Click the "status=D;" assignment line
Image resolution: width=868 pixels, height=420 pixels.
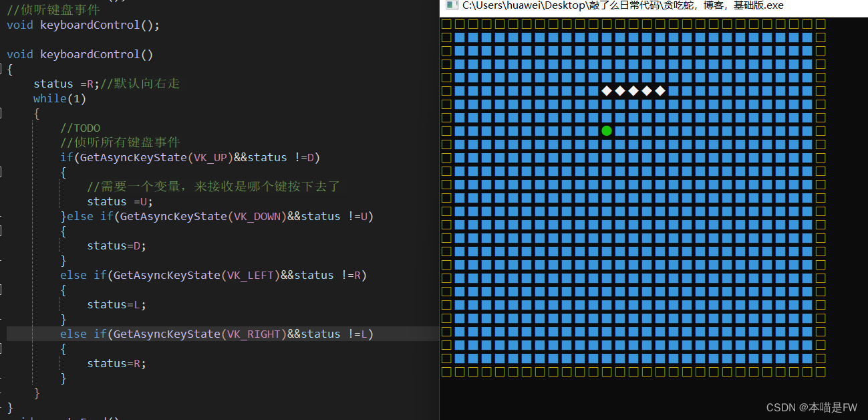click(117, 245)
